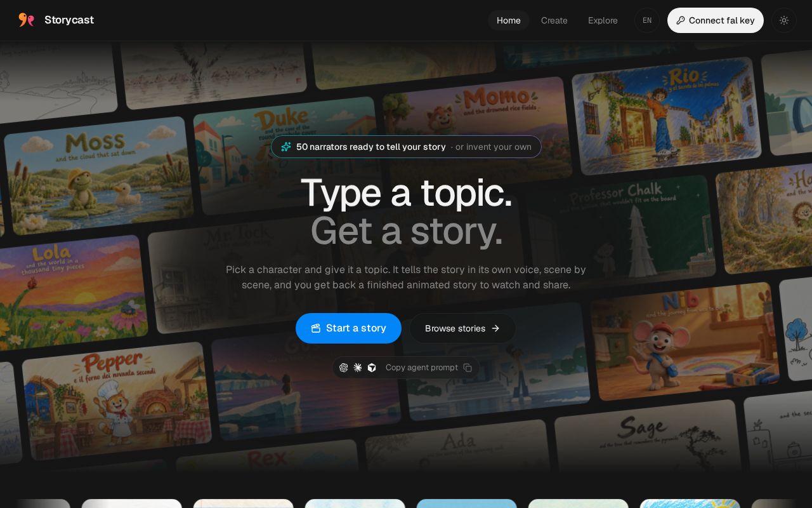
Task: Open the Pepper story thumbnail
Action: click(x=117, y=401)
